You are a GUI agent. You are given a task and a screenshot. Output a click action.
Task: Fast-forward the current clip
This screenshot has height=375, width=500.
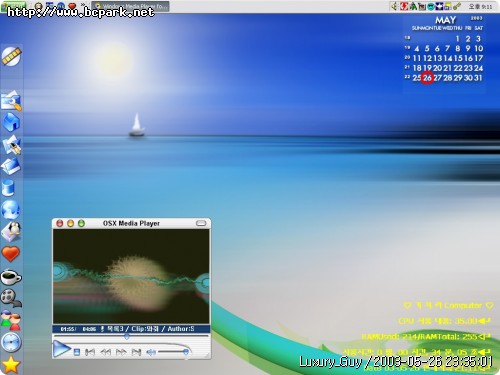[121, 352]
